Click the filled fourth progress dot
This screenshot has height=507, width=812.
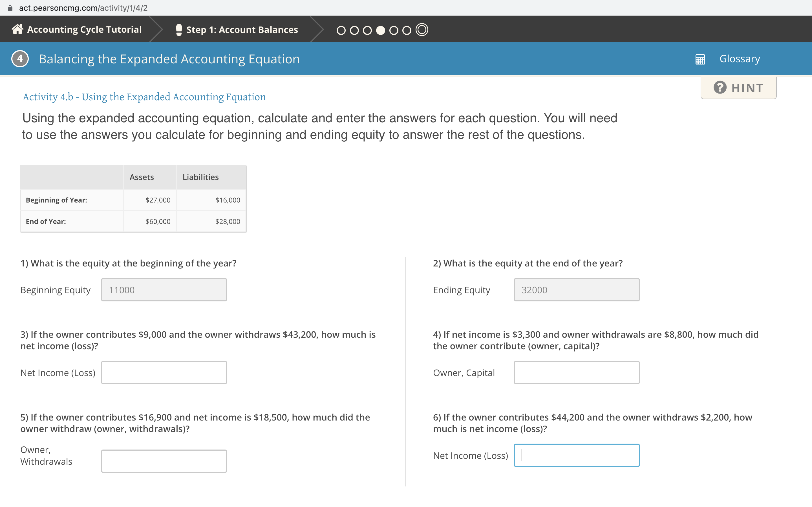point(380,30)
